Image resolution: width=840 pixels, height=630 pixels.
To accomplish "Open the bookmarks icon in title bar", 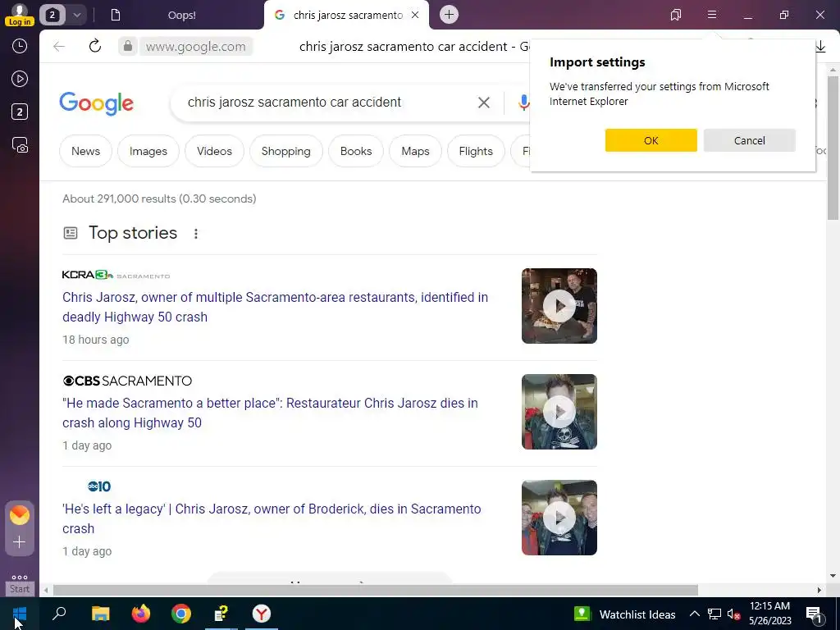I will (676, 15).
